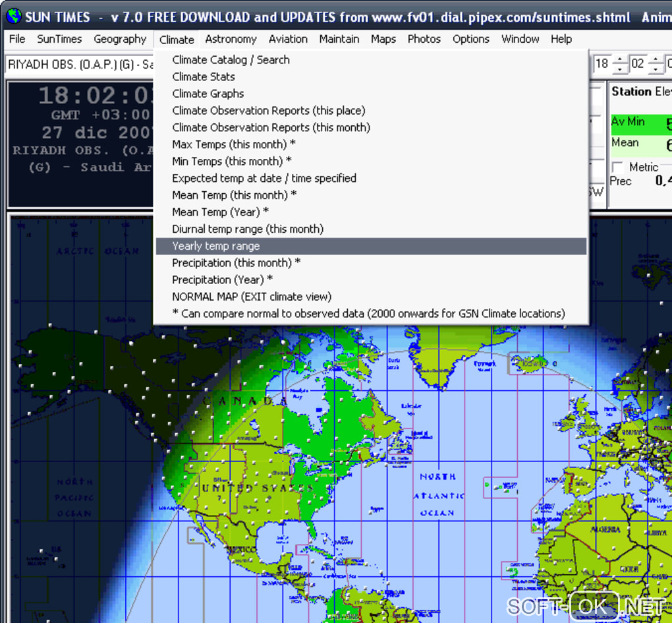Click the ARCTIC OCEAN label on map
This screenshot has height=623, width=672.
[x=98, y=251]
